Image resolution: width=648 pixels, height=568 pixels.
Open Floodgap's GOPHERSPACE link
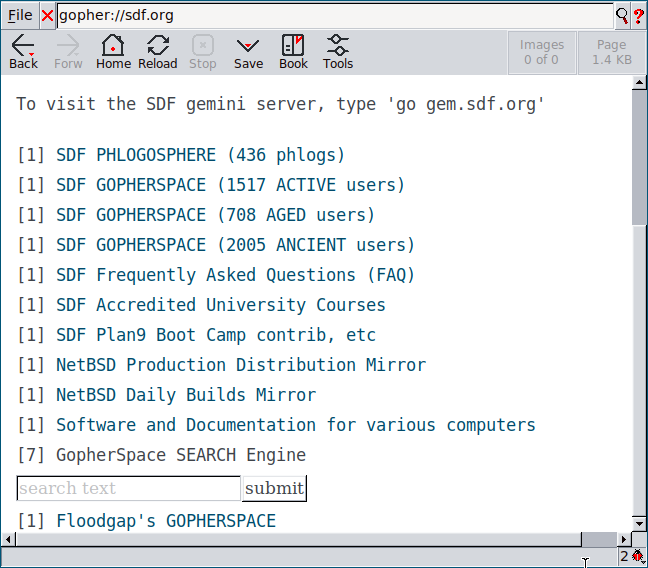165,521
